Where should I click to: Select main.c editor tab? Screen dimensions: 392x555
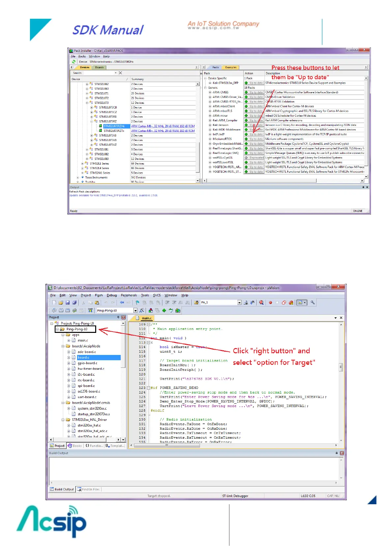145,318
